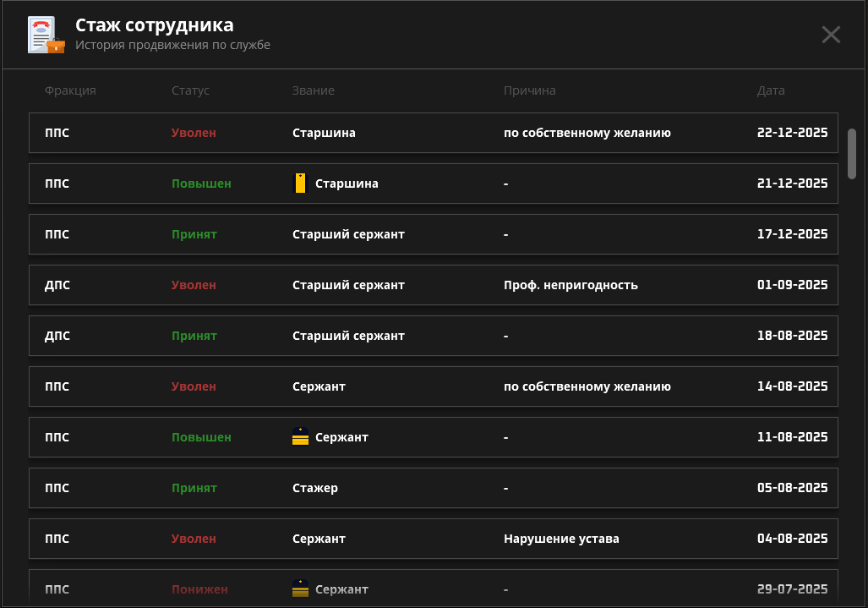Click the Причина column header
This screenshot has width=868, height=608.
coord(529,90)
